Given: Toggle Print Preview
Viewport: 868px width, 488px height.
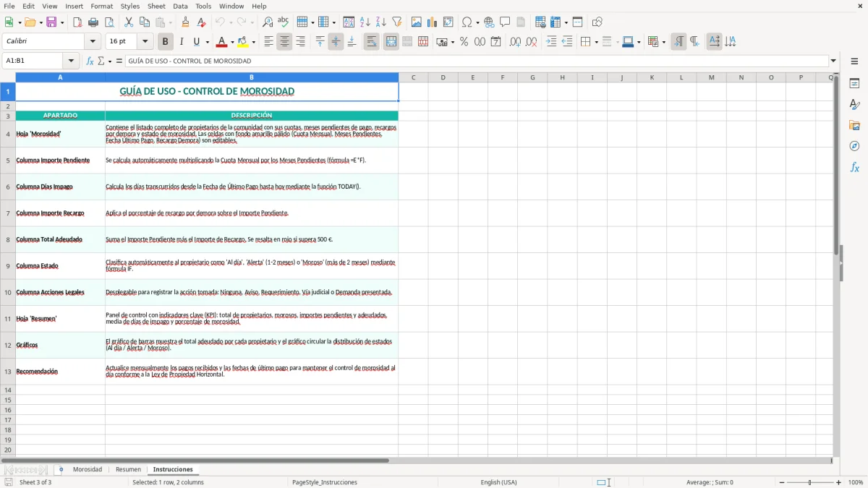Looking at the screenshot, I should (109, 22).
